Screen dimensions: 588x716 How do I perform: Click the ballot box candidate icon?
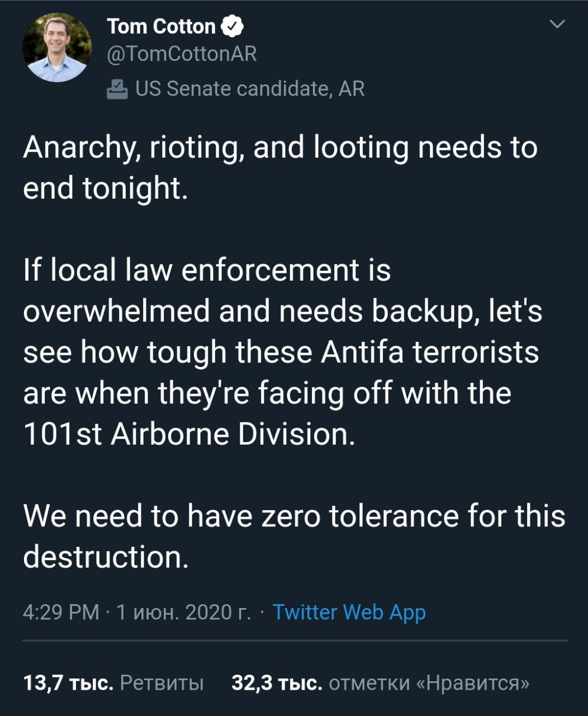pos(116,88)
